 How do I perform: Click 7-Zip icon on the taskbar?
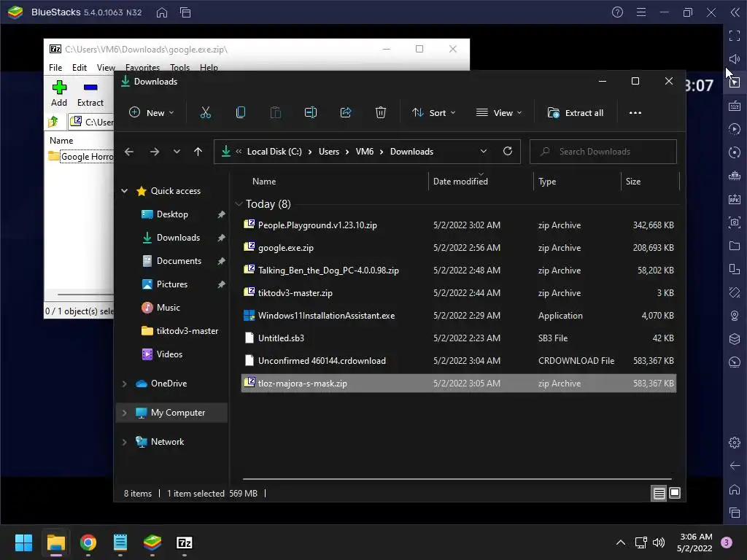pyautogui.click(x=185, y=542)
